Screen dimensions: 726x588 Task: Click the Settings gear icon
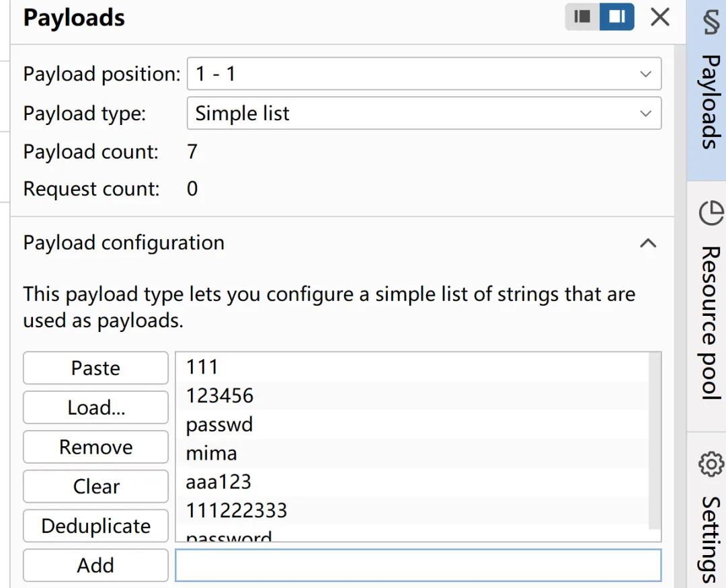[711, 464]
